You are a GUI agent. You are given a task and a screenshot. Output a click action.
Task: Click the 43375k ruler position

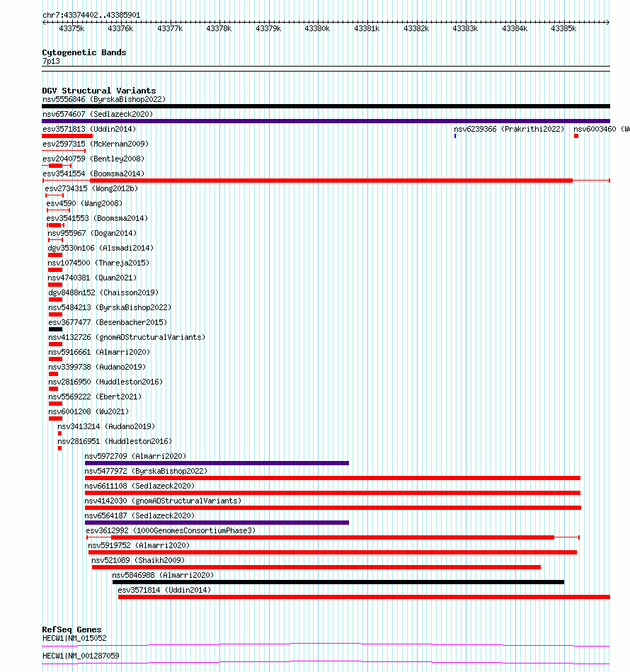[71, 29]
